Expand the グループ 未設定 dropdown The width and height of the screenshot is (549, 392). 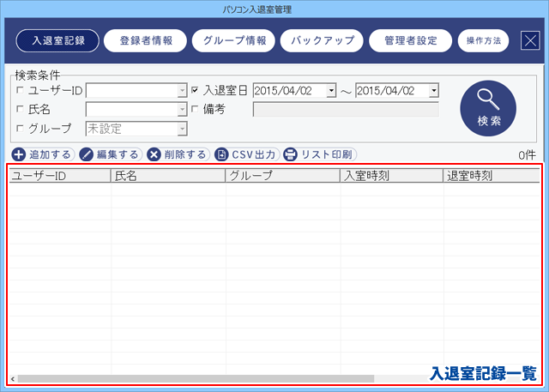pyautogui.click(x=182, y=129)
